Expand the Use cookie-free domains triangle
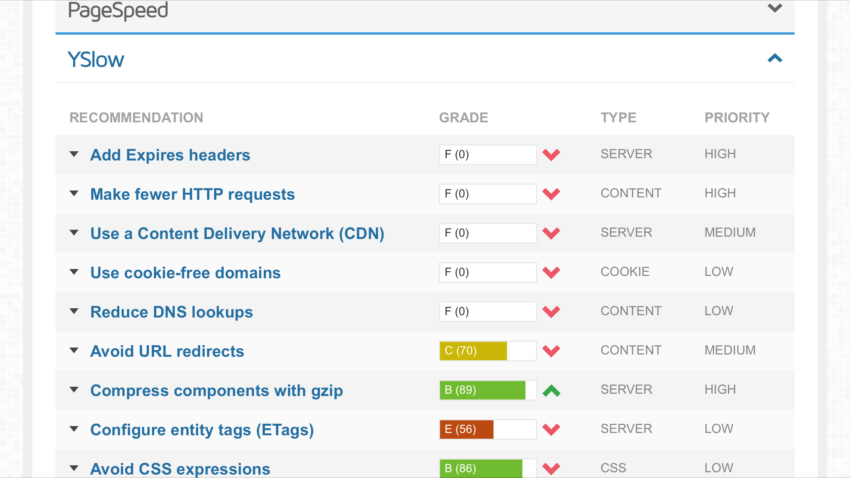 (74, 272)
